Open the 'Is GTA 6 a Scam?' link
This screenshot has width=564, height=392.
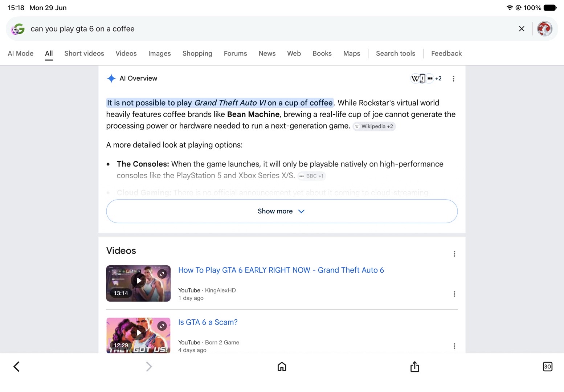coord(208,322)
